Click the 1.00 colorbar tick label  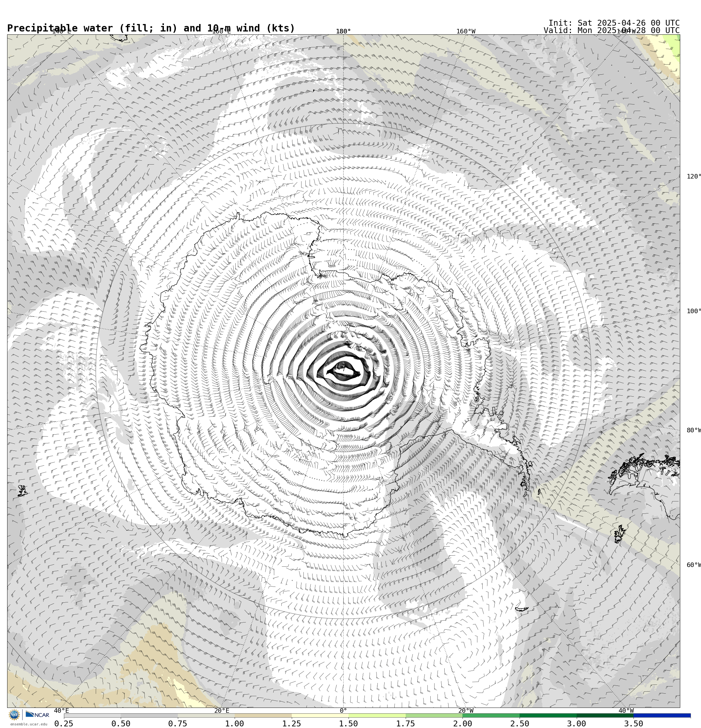click(235, 723)
